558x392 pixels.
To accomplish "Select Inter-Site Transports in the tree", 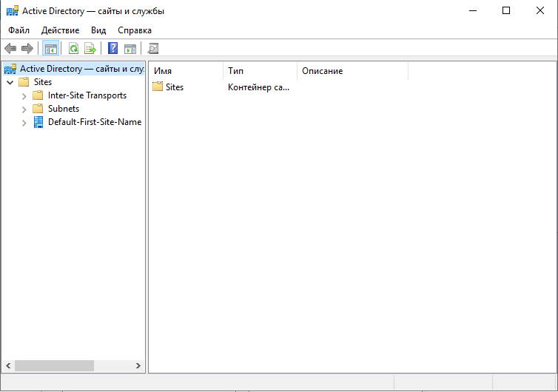I will pyautogui.click(x=87, y=95).
